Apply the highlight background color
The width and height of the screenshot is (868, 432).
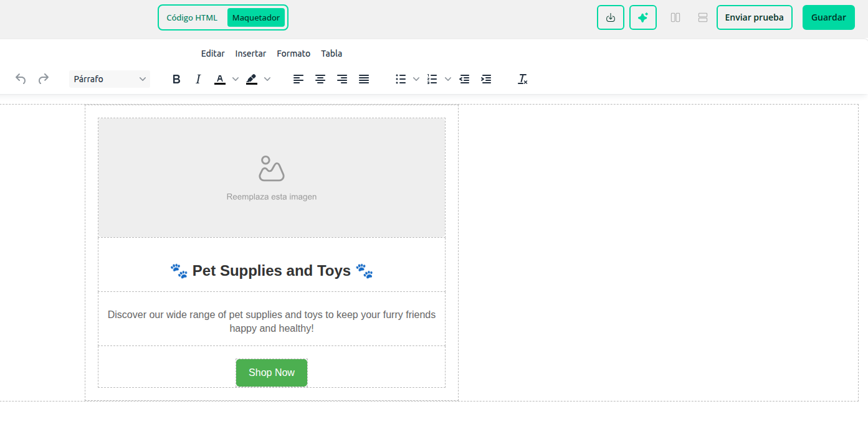(x=252, y=79)
